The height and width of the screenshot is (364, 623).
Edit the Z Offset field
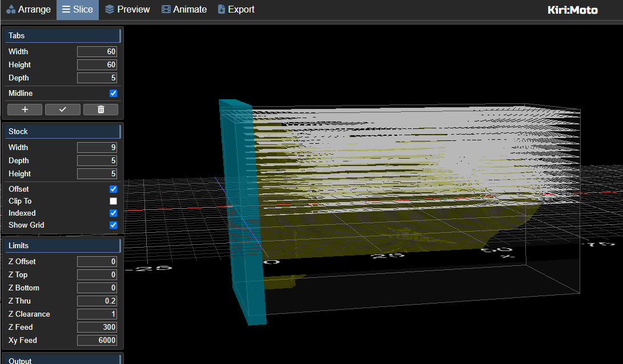coord(97,261)
